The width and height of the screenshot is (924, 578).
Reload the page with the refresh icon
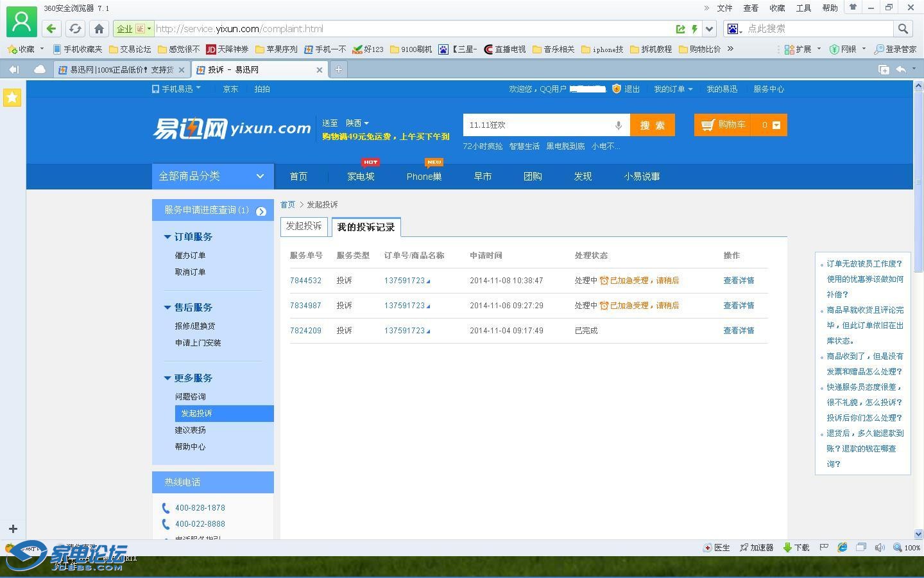point(75,28)
